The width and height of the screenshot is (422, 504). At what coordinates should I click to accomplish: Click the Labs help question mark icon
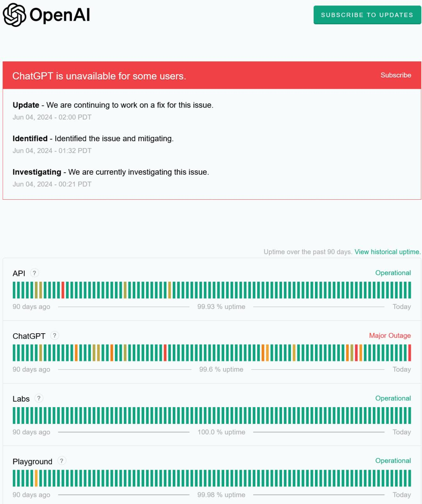pyautogui.click(x=39, y=398)
